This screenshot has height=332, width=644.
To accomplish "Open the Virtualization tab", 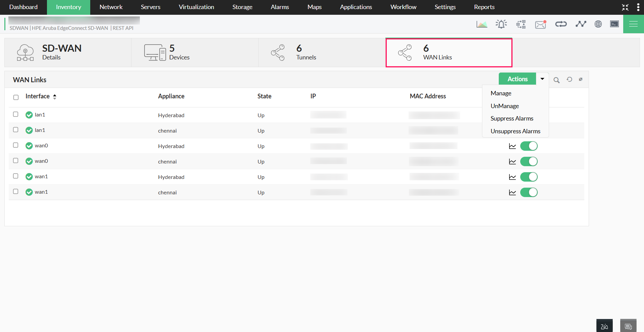I will pyautogui.click(x=197, y=7).
